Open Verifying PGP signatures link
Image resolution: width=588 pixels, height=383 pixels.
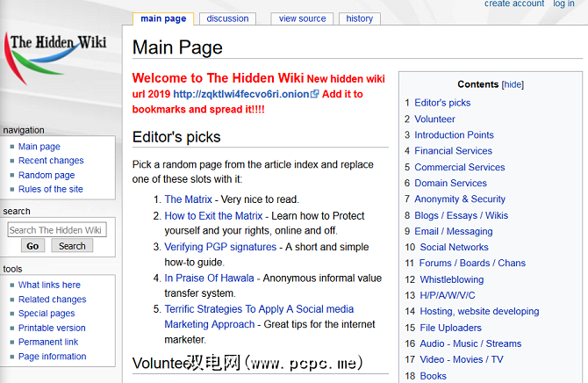tap(220, 247)
